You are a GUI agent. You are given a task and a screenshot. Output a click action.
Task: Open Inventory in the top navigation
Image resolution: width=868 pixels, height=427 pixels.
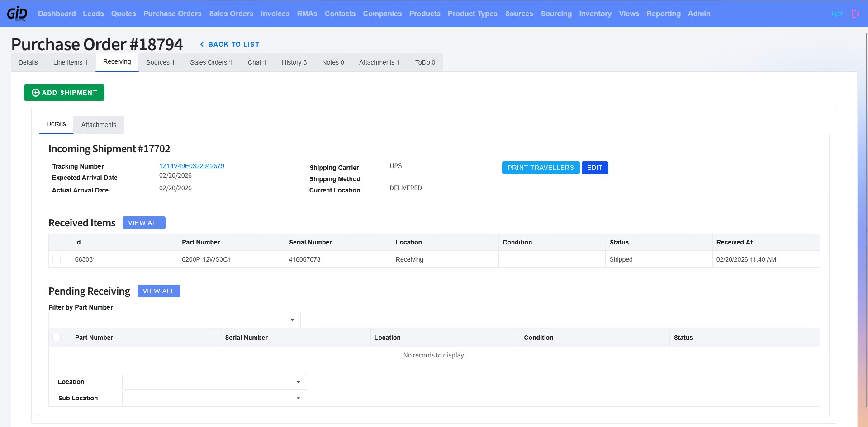[x=595, y=14]
